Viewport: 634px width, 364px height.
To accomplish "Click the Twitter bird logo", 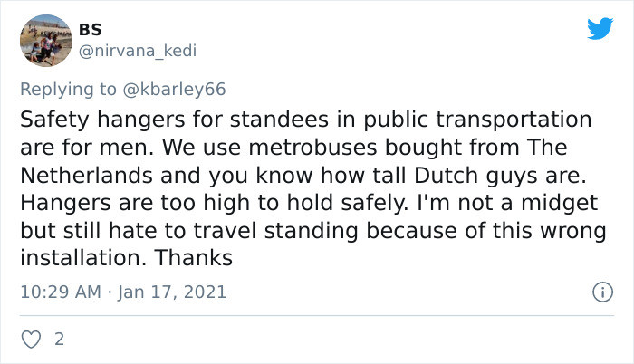I will coord(600,29).
